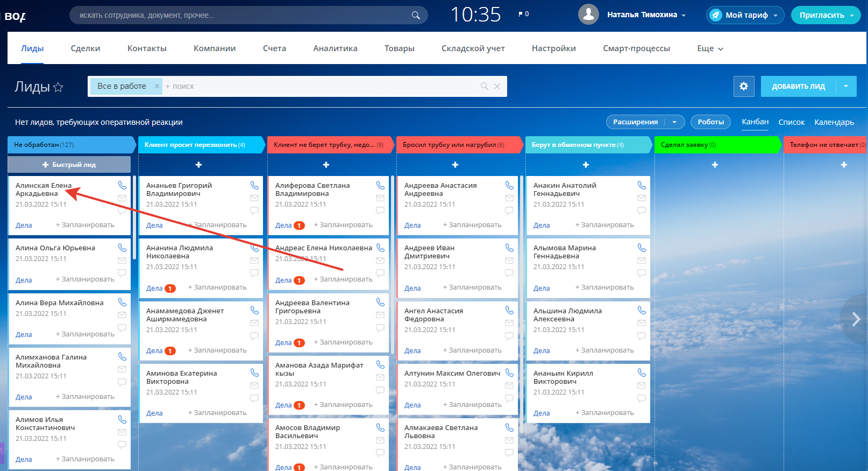The width and height of the screenshot is (868, 471).
Task: Select the Не обработан stage header
Action: 71,145
